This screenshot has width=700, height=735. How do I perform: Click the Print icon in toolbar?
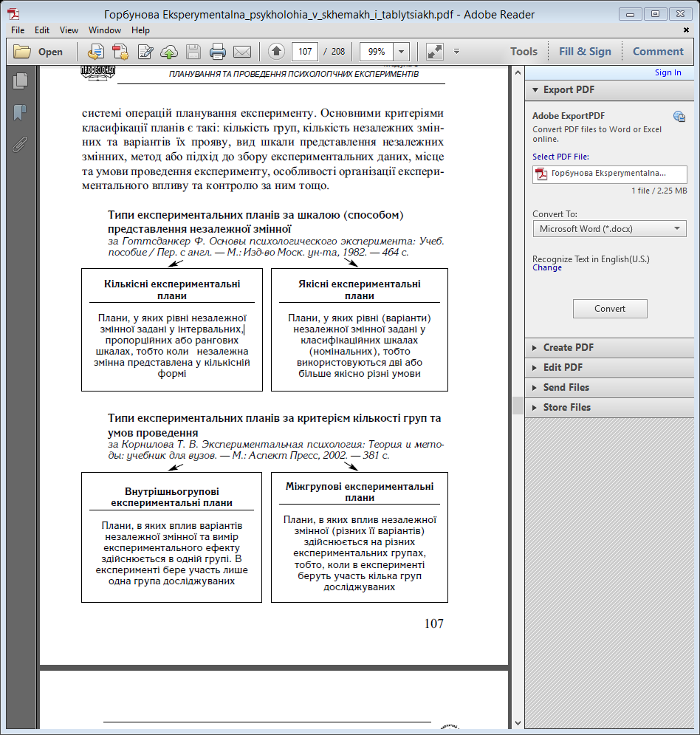pos(217,52)
